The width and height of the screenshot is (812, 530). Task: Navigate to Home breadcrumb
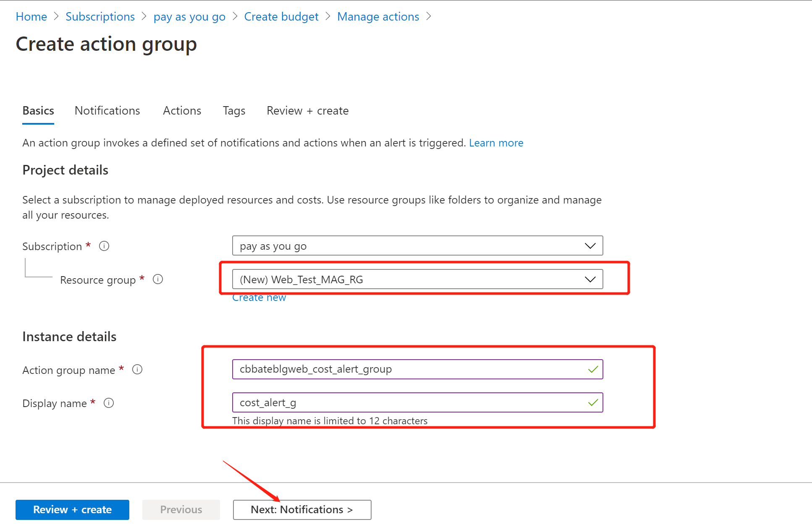point(31,17)
